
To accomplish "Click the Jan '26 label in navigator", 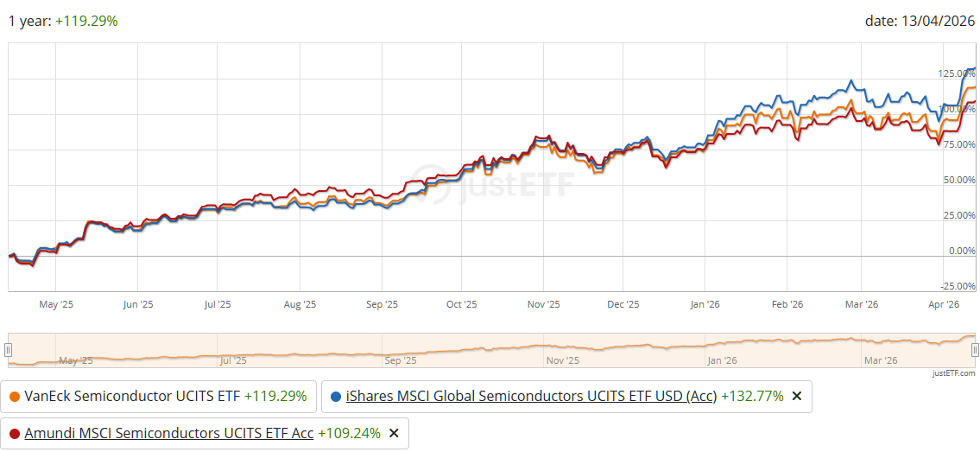I will [720, 360].
